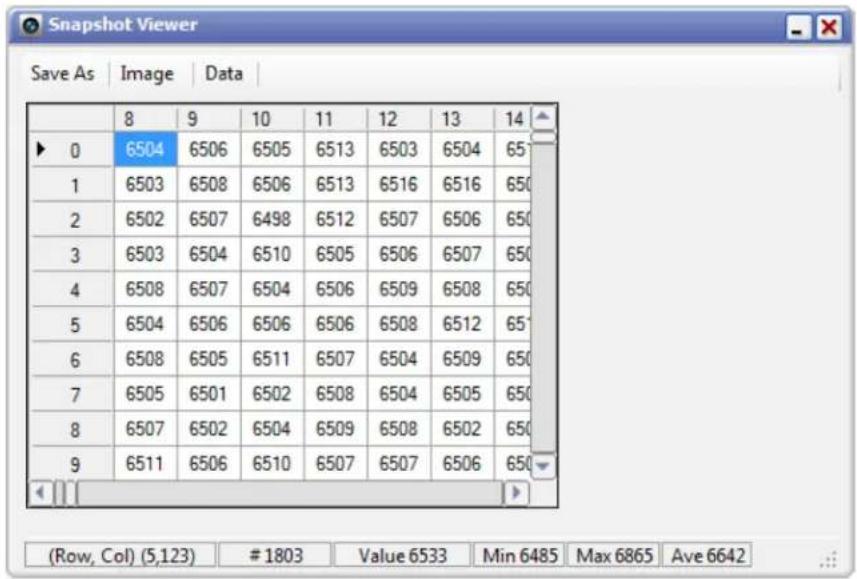The image size is (857, 579).
Task: Click cell 6516 in row 1 column 12
Action: [x=399, y=184]
